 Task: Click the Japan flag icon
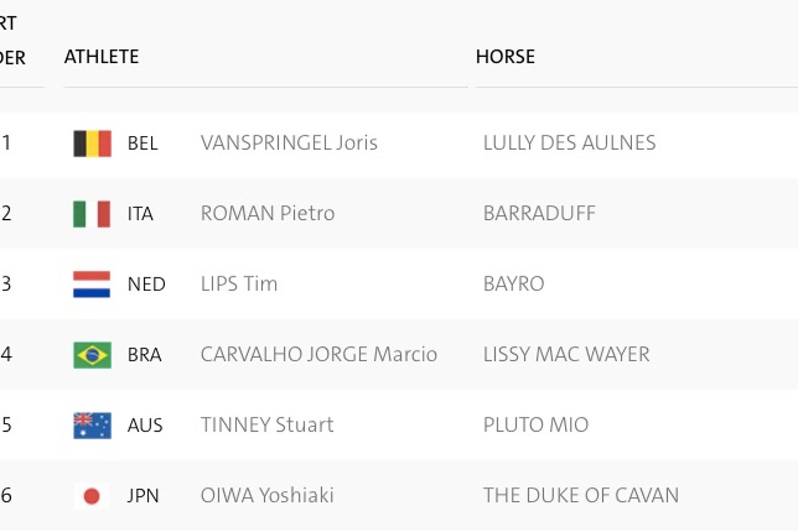pyautogui.click(x=92, y=496)
